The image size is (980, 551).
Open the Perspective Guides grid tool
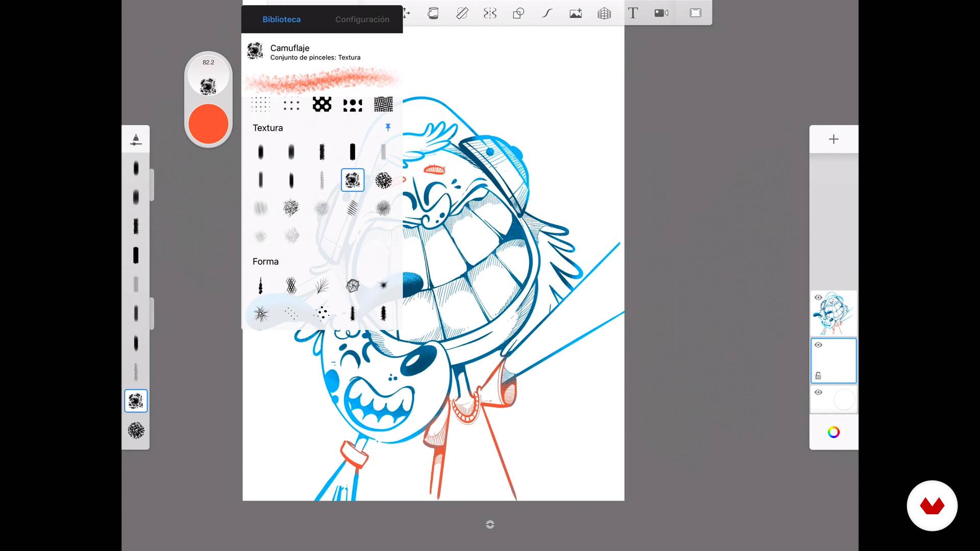tap(604, 13)
